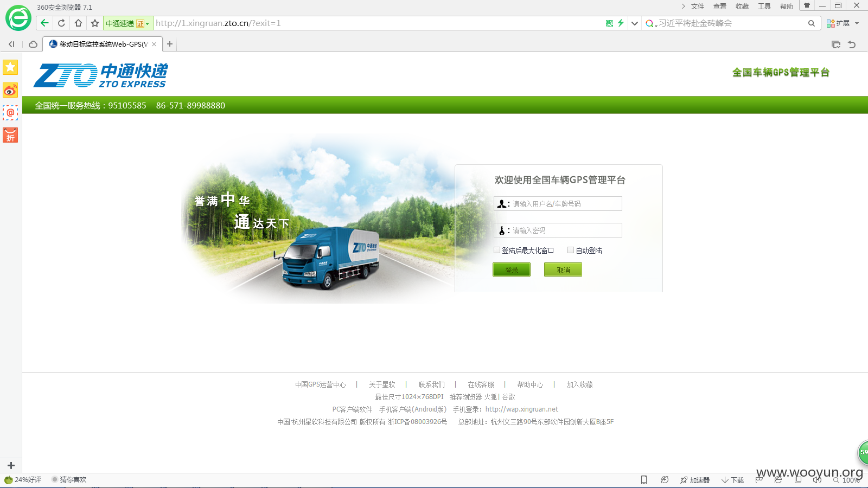Click the password input field
Image resolution: width=868 pixels, height=488 pixels.
point(558,230)
